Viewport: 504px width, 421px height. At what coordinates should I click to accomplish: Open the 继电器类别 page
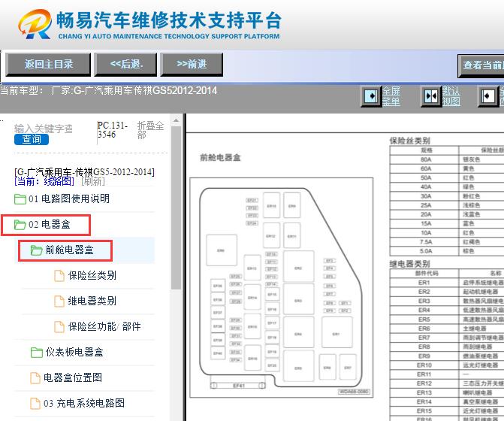pos(92,301)
